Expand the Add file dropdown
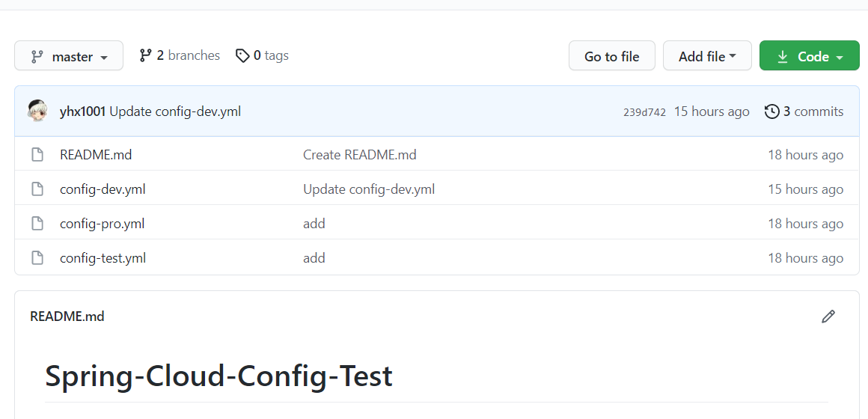This screenshot has height=419, width=868. tap(707, 56)
